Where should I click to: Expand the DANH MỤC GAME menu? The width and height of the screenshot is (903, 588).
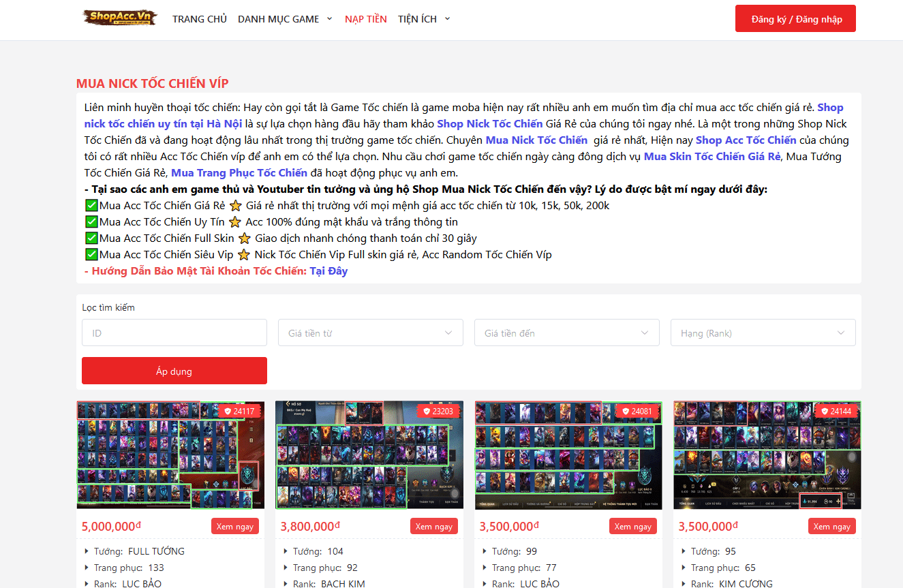tap(285, 19)
